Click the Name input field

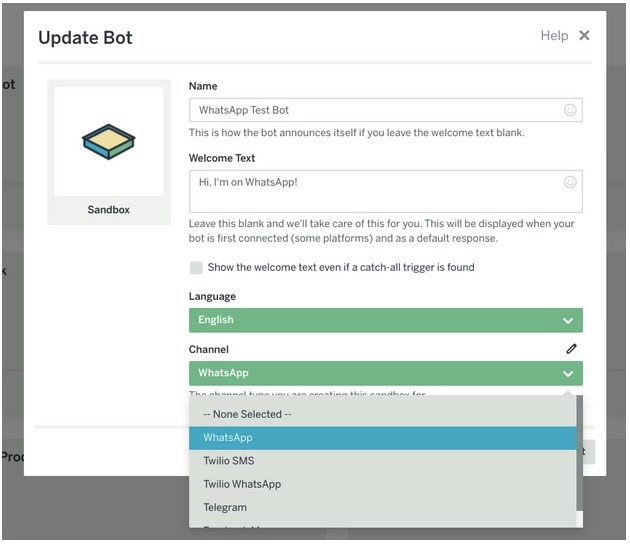tap(386, 110)
